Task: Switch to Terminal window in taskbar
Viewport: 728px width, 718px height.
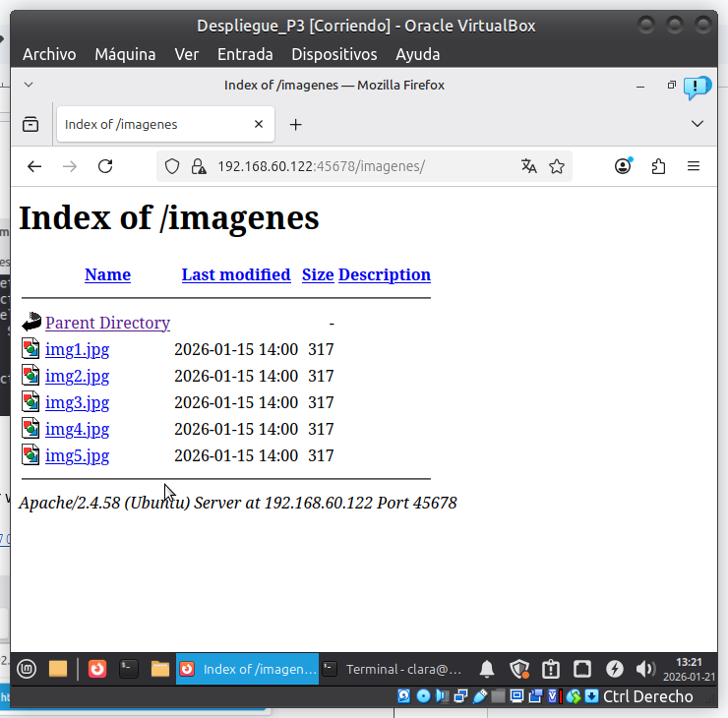Action: tap(394, 669)
